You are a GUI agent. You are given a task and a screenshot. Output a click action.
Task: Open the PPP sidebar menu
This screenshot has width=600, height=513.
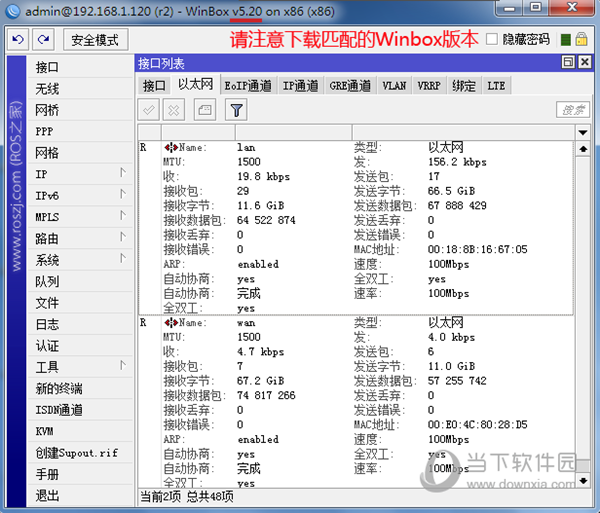tap(80, 132)
